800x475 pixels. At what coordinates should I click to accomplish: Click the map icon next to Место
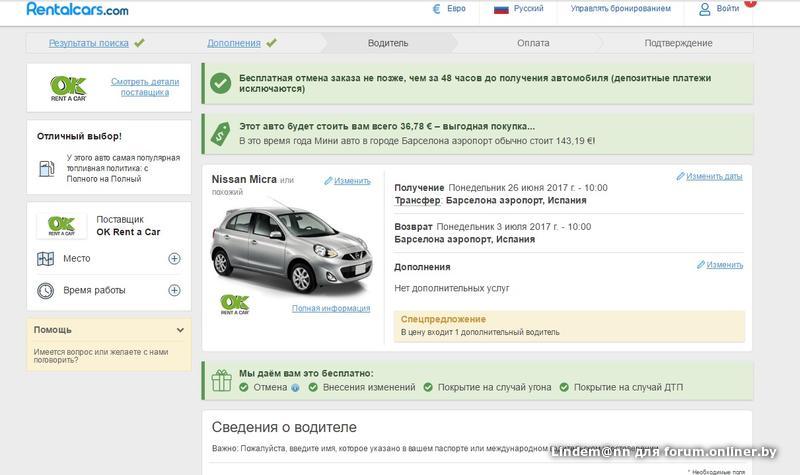point(45,259)
